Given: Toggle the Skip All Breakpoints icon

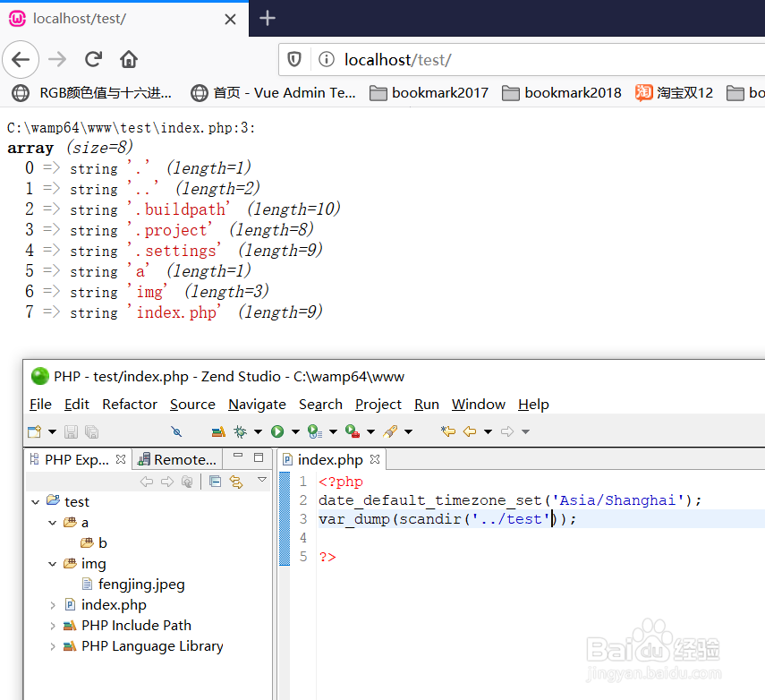Looking at the screenshot, I should tap(176, 431).
